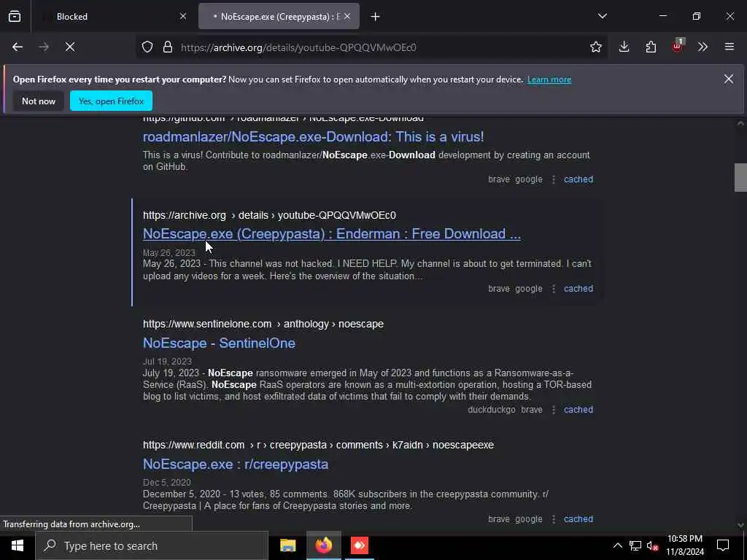Open roadmanlazer/NoEscape.exe-Download result
The image size is (747, 560).
point(314,136)
